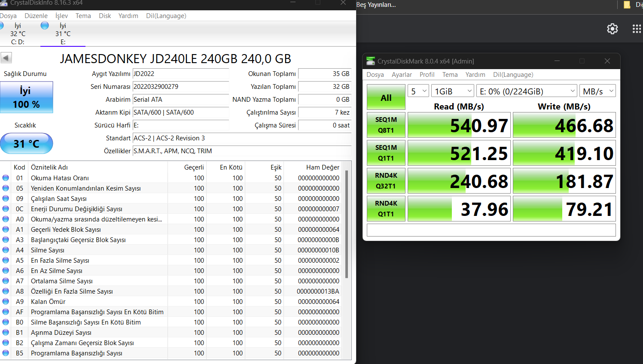Open Profil menu in CrystalDiskMark
Image resolution: width=643 pixels, height=364 pixels.
pyautogui.click(x=427, y=75)
